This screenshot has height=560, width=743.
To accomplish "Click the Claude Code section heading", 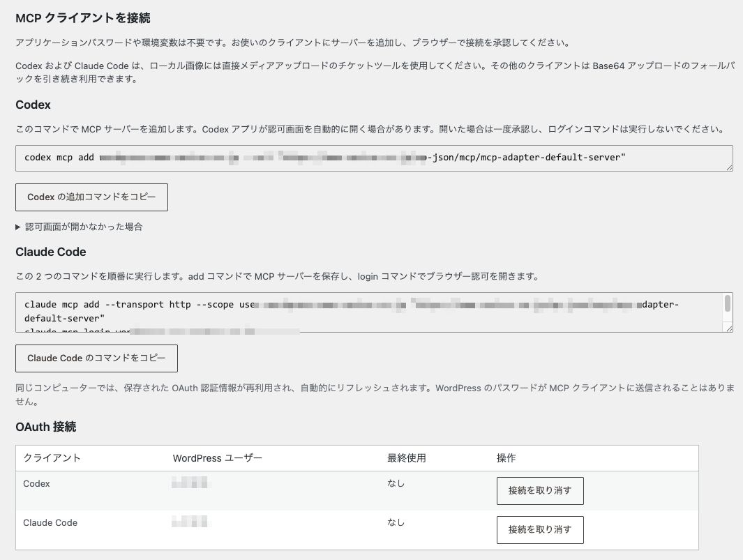I will tap(51, 252).
